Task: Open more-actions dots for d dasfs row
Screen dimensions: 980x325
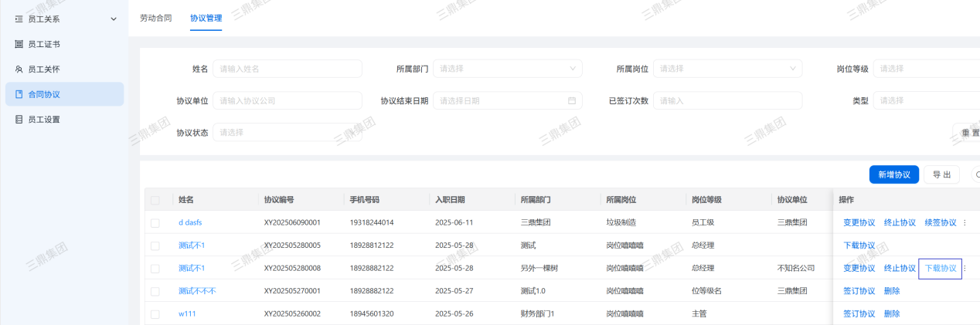Action: pyautogui.click(x=965, y=222)
